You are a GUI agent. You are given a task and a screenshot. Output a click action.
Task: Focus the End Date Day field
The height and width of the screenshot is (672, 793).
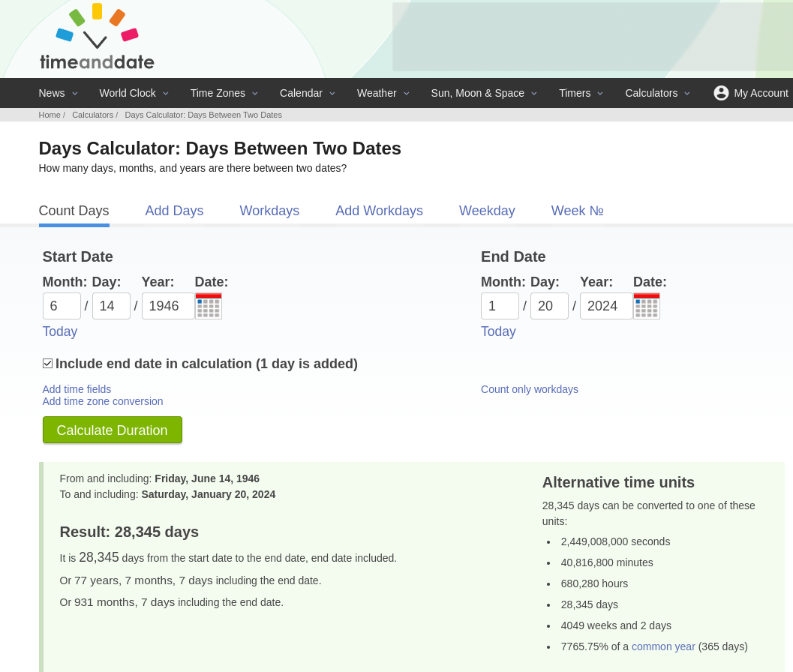[x=549, y=306]
